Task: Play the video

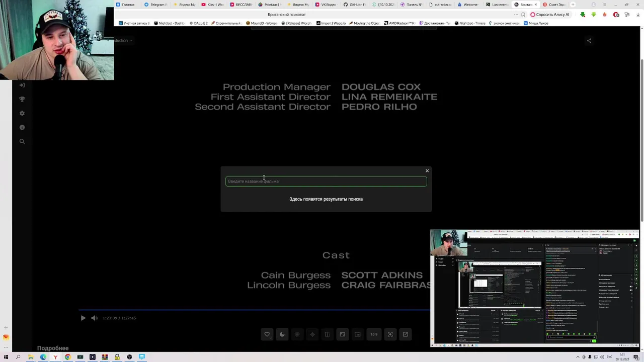Action: pyautogui.click(x=83, y=318)
